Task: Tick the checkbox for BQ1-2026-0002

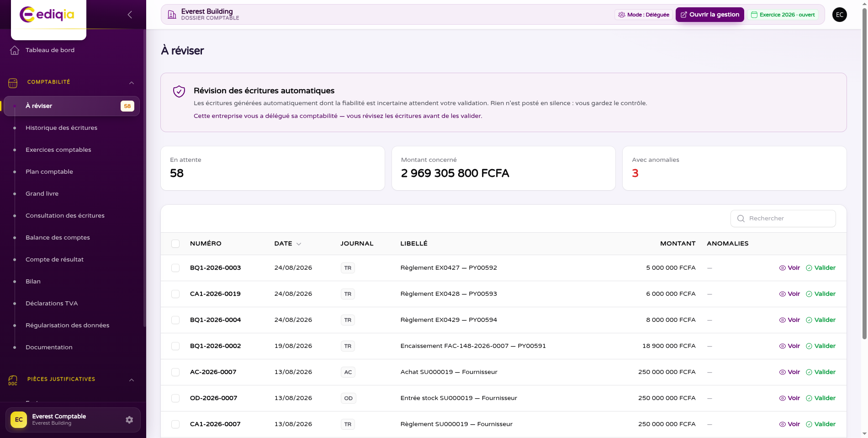Action: (x=175, y=346)
